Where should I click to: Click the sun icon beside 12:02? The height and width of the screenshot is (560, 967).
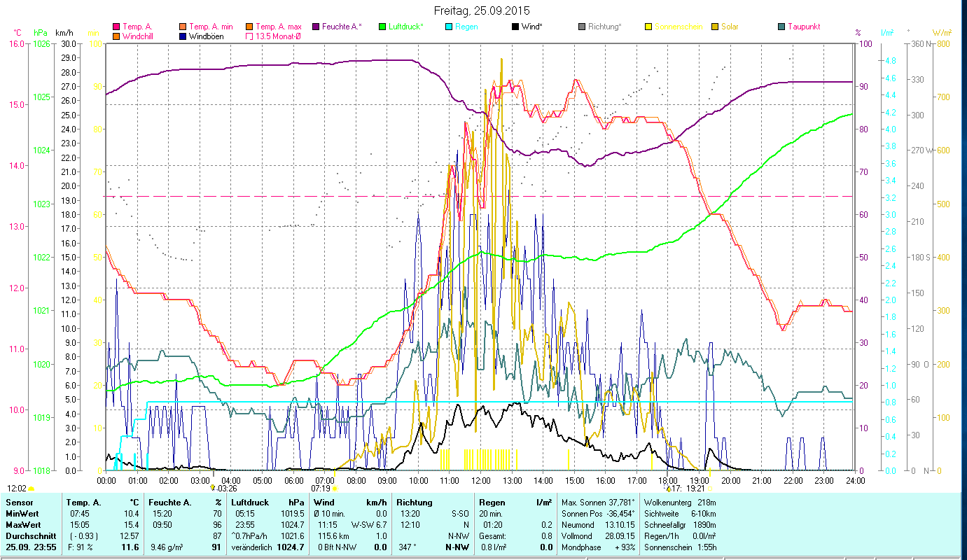click(32, 489)
